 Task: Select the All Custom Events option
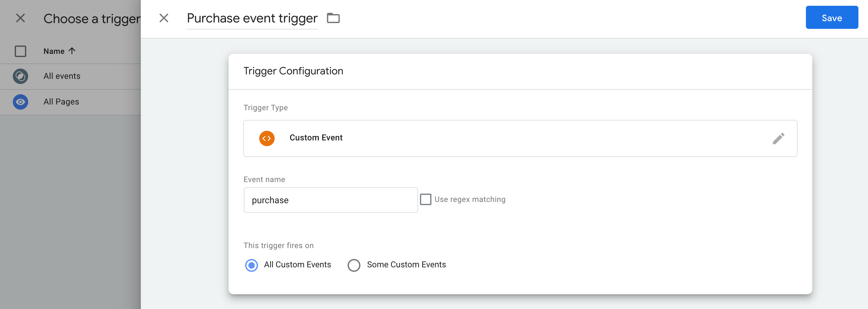(251, 265)
